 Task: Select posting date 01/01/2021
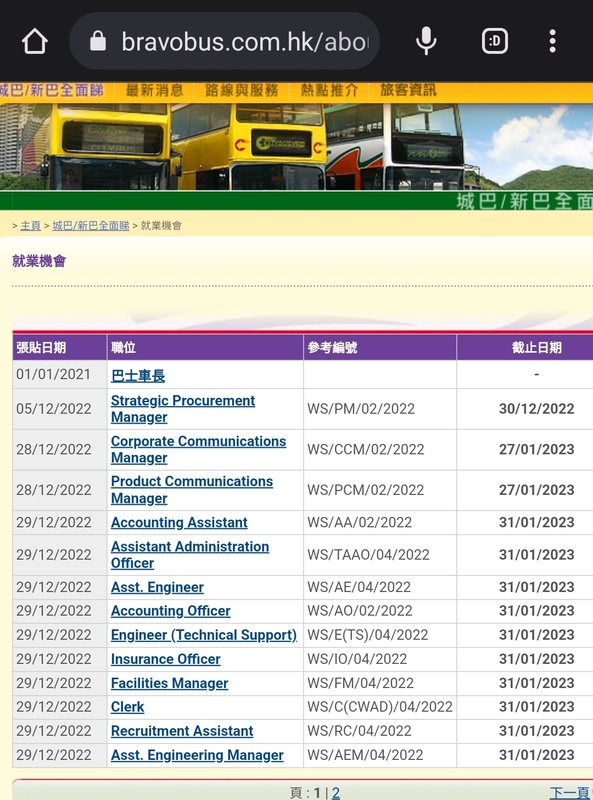coord(53,374)
